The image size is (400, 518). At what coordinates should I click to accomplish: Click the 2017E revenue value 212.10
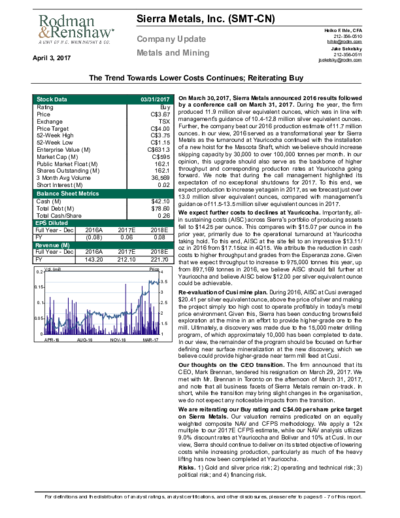pyautogui.click(x=126, y=259)
